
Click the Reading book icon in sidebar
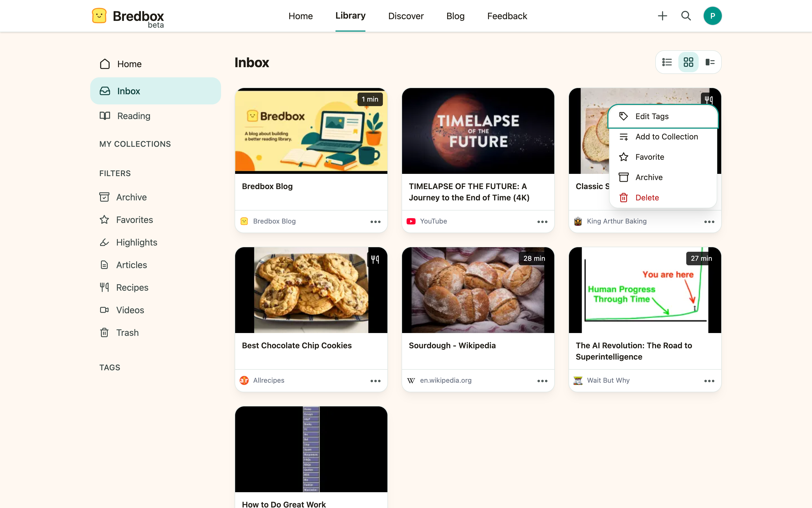105,116
